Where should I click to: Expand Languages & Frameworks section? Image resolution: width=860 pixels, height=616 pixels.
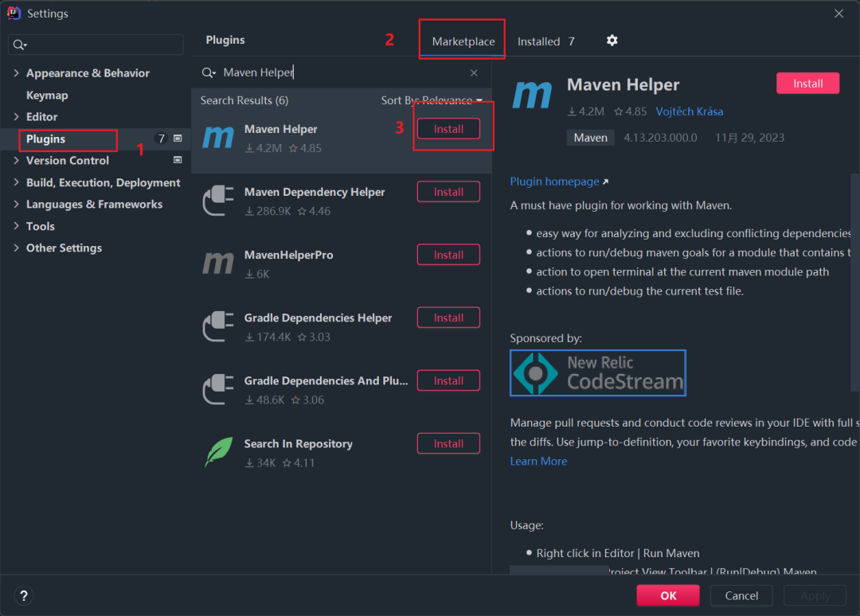click(16, 205)
